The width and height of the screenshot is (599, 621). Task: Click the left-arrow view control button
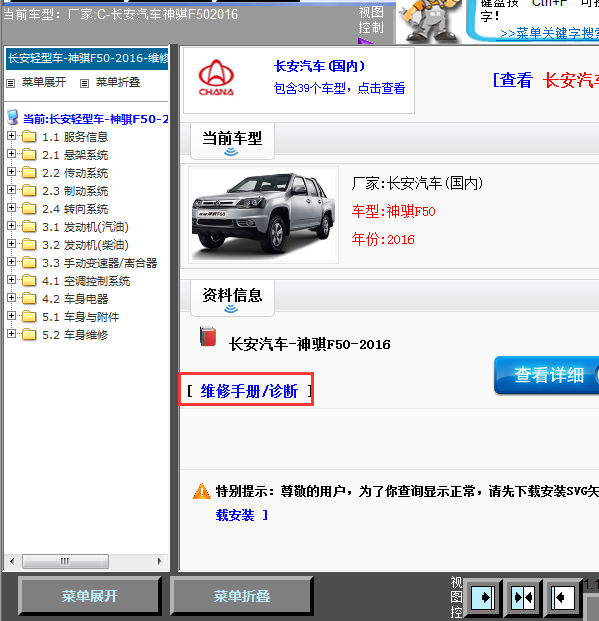click(x=563, y=597)
